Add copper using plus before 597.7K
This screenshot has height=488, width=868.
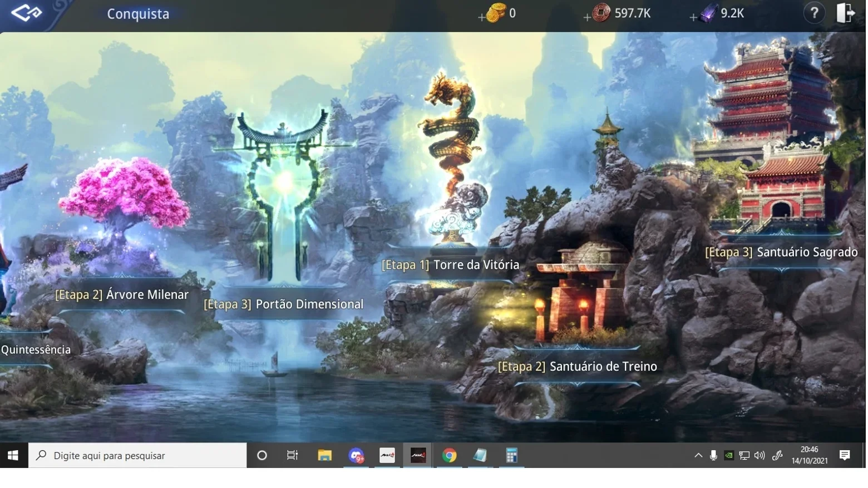coord(586,17)
